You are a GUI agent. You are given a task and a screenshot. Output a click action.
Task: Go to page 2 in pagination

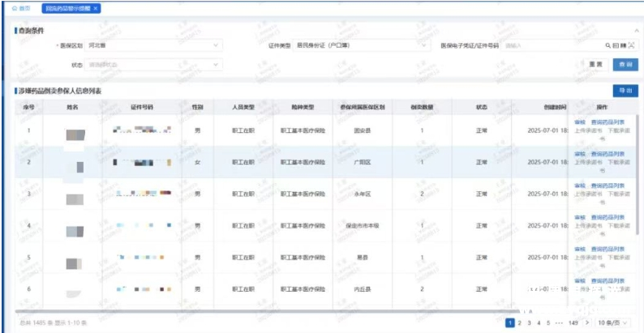pos(519,322)
